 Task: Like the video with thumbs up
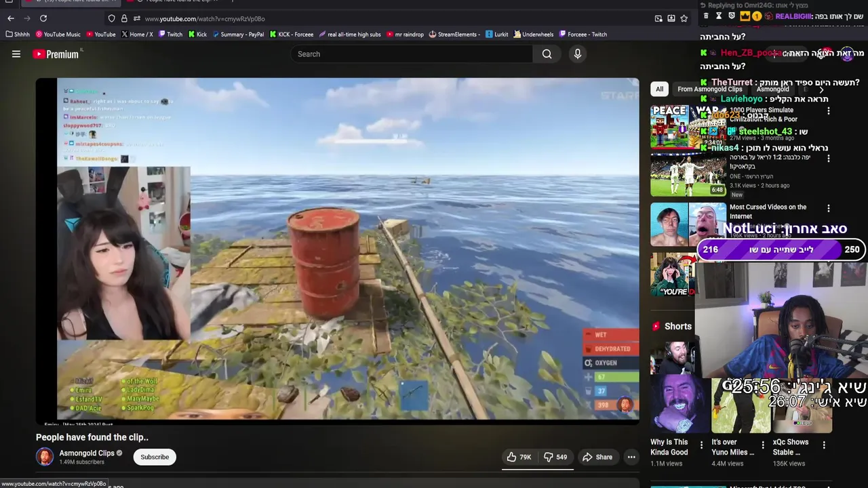point(519,457)
